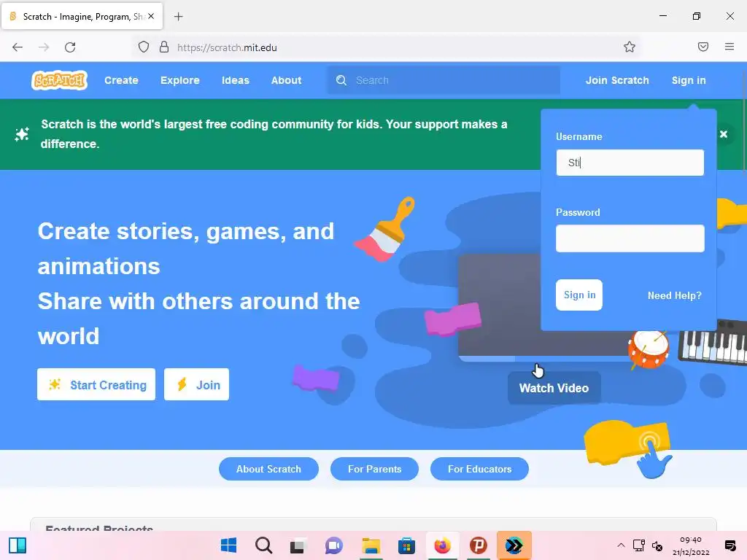Click the Password label in login panel
The height and width of the screenshot is (560, 747).
(x=578, y=212)
